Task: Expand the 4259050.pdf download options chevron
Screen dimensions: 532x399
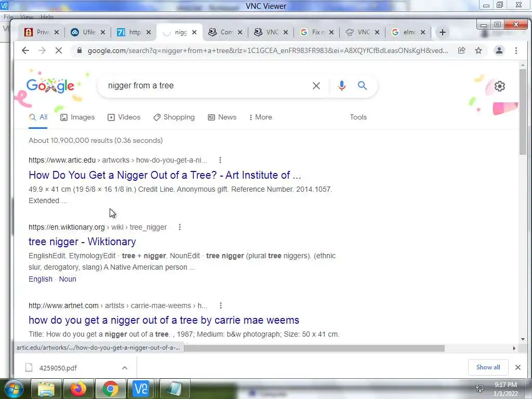Action: tap(125, 368)
